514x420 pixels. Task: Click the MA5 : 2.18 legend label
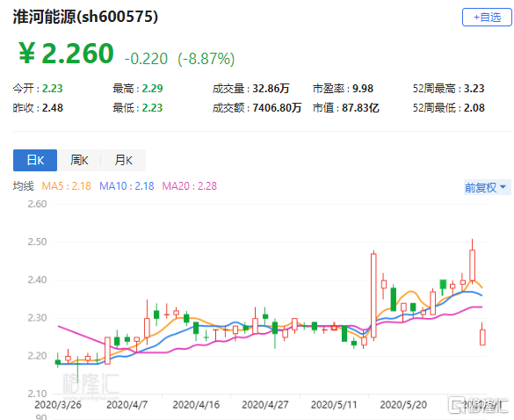[66, 186]
